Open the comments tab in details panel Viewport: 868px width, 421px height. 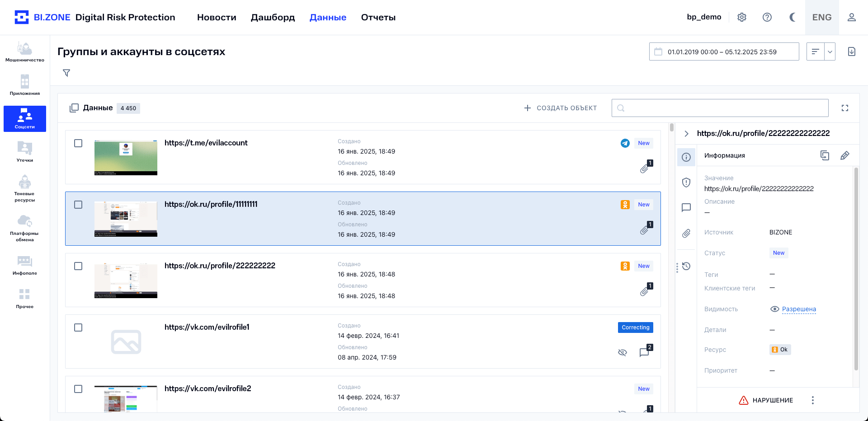(x=686, y=208)
